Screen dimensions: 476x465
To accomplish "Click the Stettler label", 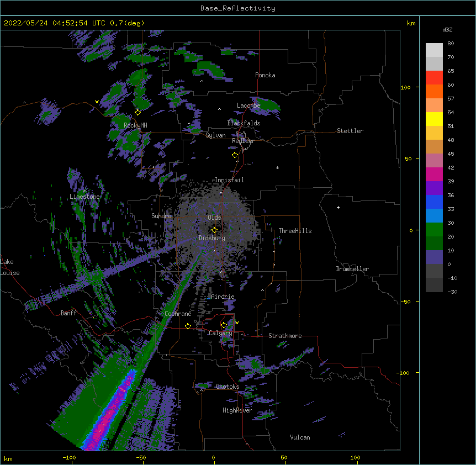I will point(350,131).
